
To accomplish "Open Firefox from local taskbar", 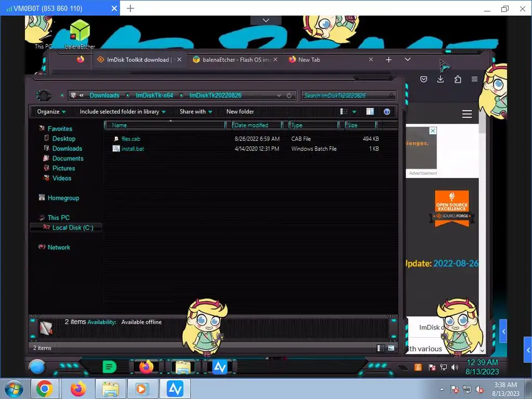I will click(x=78, y=389).
